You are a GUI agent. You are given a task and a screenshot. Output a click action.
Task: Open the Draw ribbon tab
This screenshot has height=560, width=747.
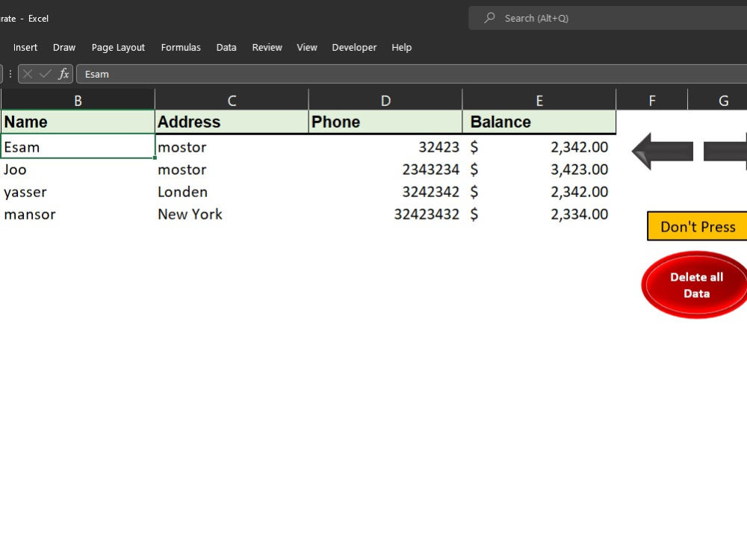64,48
